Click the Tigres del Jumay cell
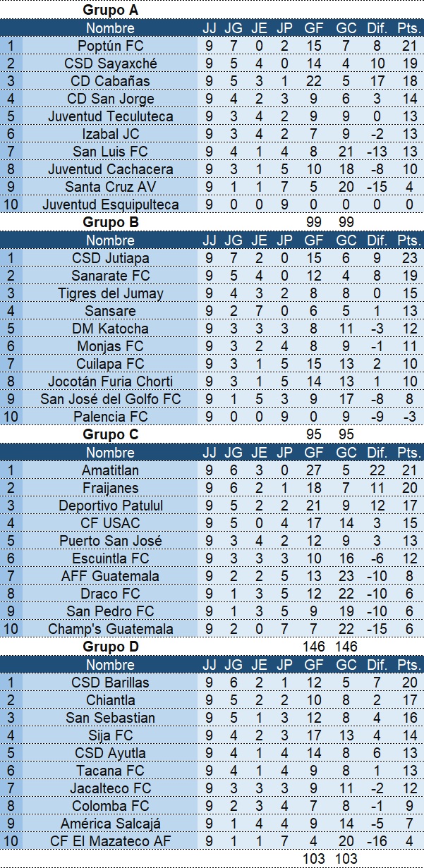Viewport: 424px width, 868px height. pyautogui.click(x=110, y=293)
